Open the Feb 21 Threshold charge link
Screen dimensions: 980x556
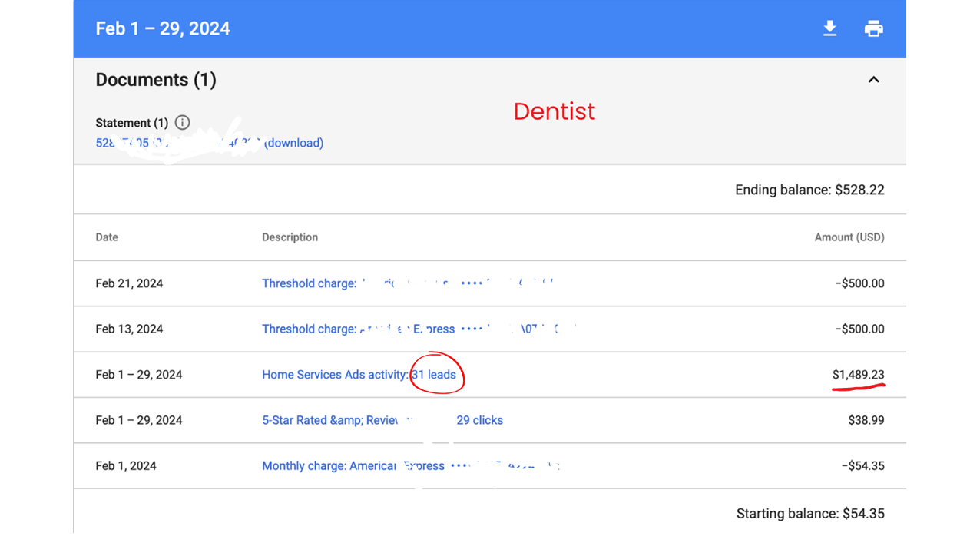click(x=309, y=283)
